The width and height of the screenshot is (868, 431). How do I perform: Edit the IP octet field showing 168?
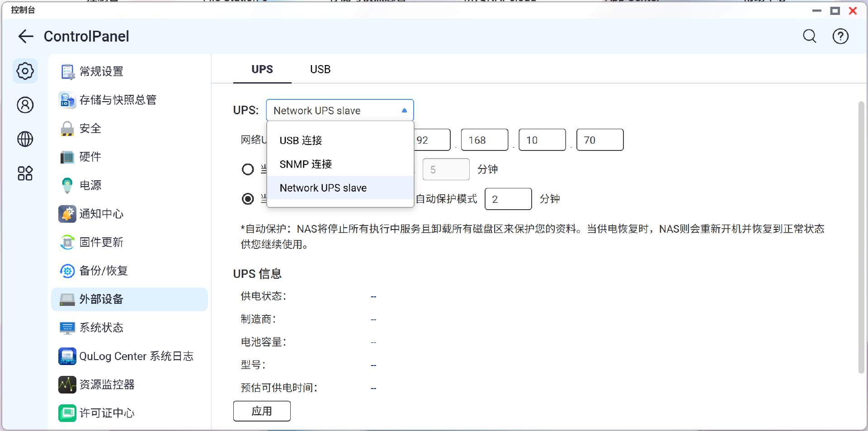coord(485,140)
